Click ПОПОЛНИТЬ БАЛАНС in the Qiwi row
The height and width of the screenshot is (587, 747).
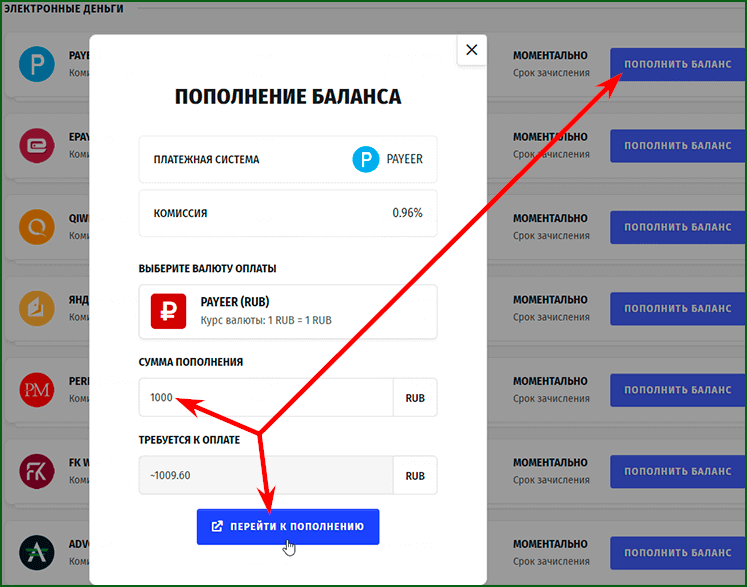(x=677, y=227)
